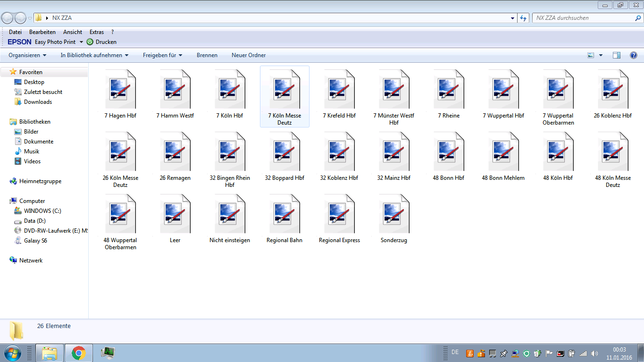
Task: Open Zuletzt besucht in the navigation pane
Action: tap(43, 92)
